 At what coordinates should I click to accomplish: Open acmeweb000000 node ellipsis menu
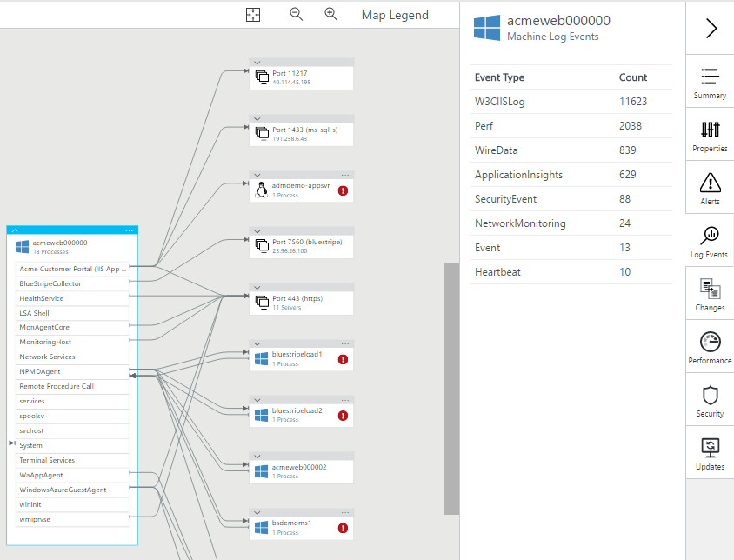(129, 230)
